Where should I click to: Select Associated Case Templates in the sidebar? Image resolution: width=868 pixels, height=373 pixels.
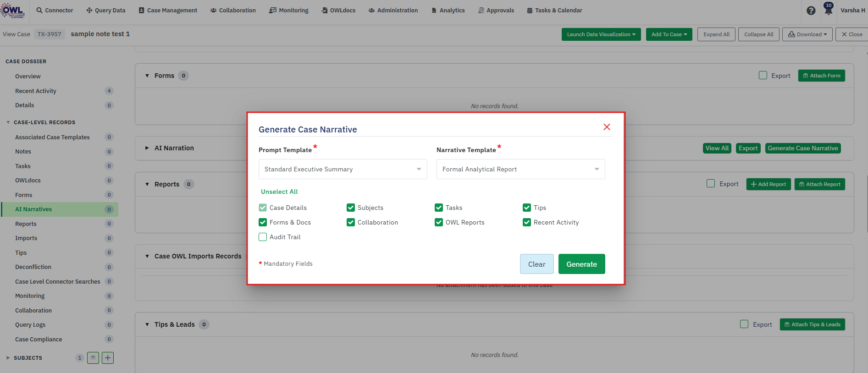pyautogui.click(x=52, y=137)
